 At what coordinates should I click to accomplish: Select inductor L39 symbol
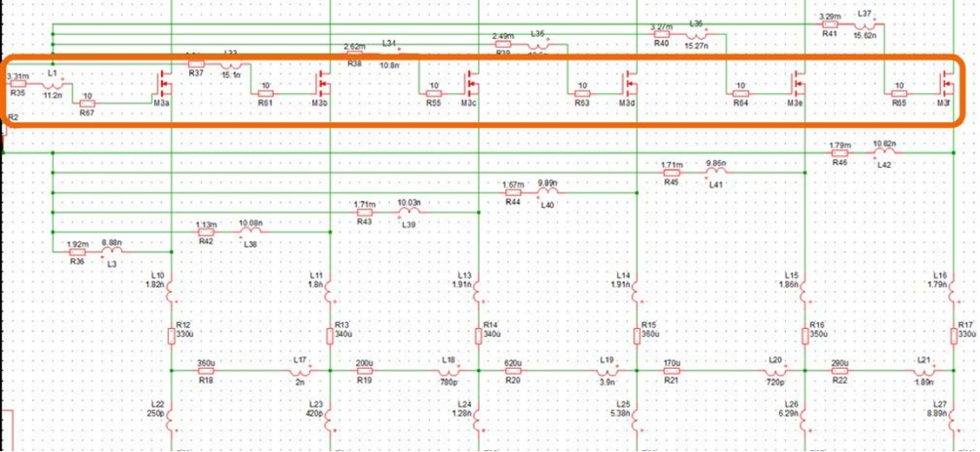pos(409,212)
